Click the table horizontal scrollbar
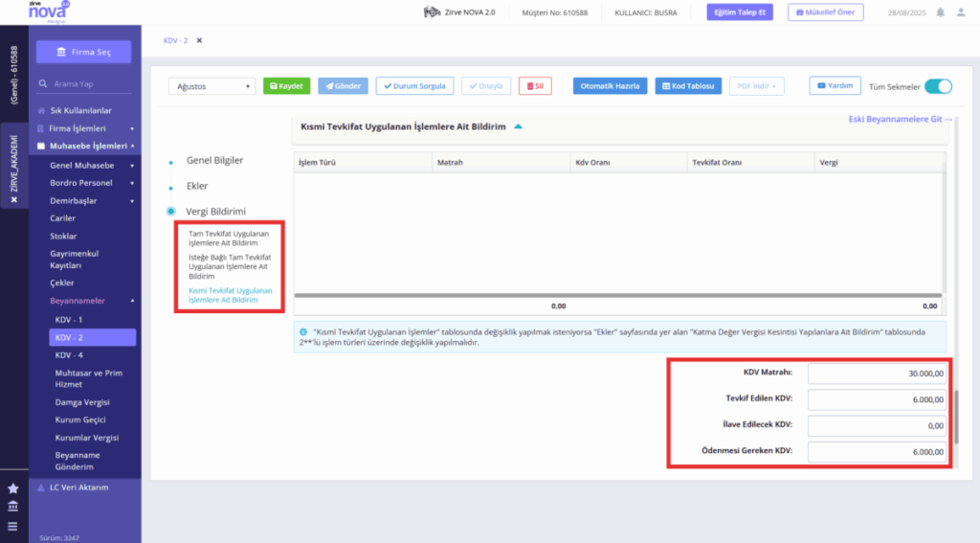This screenshot has width=980, height=543. (x=618, y=295)
